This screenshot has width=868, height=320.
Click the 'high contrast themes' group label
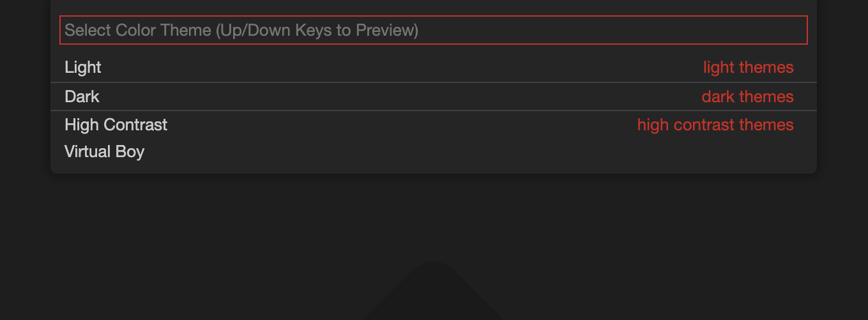pos(715,125)
